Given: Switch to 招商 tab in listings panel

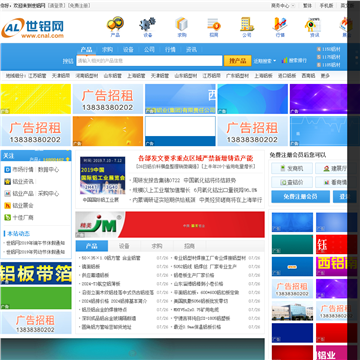Looking at the screenshot, I should [x=189, y=246].
